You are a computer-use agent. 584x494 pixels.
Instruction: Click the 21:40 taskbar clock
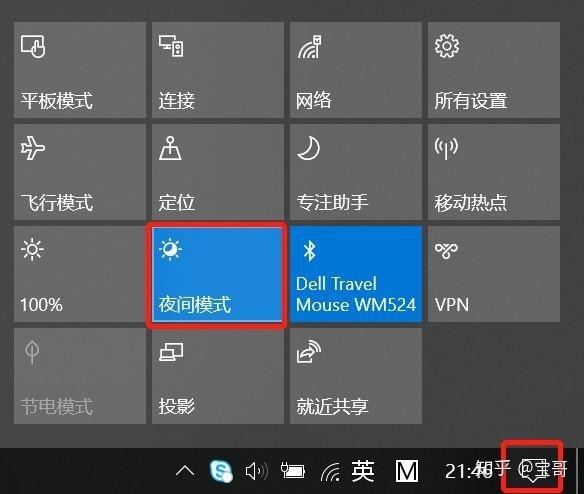click(x=469, y=471)
